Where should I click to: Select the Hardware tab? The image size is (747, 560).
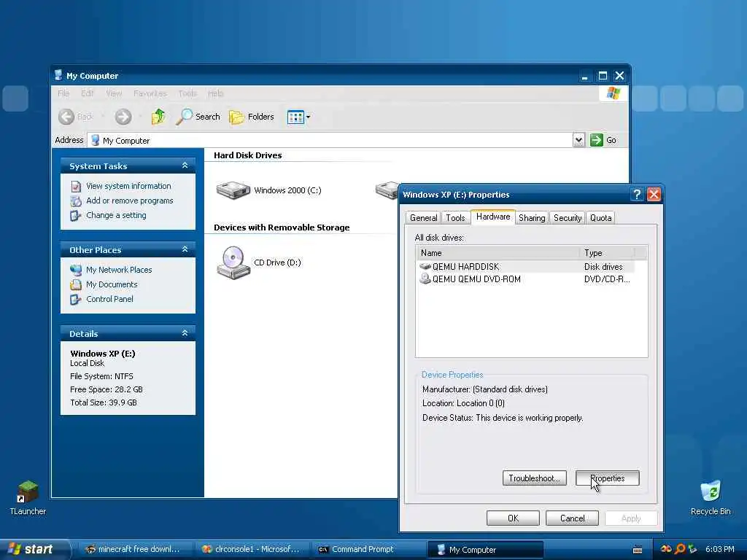(x=492, y=217)
